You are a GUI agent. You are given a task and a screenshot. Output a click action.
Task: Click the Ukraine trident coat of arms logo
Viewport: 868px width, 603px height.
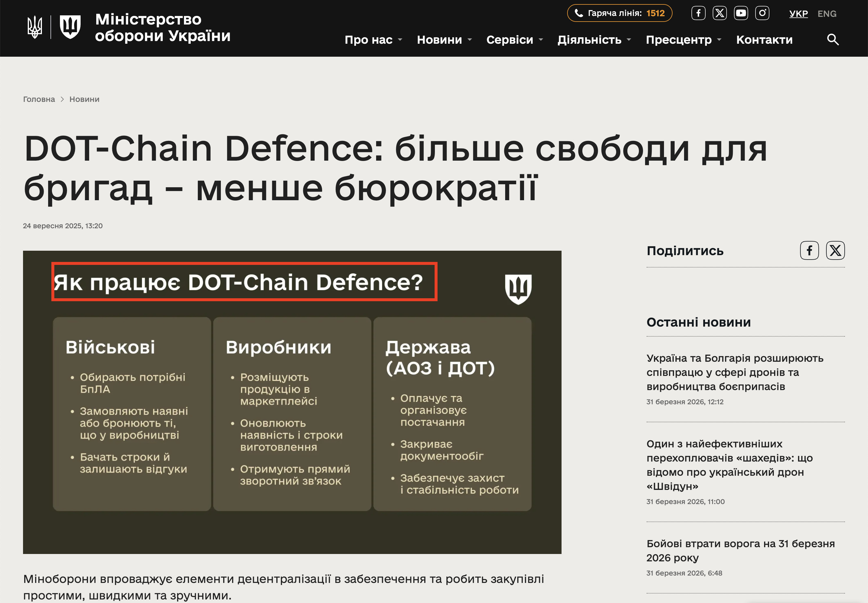click(x=35, y=27)
